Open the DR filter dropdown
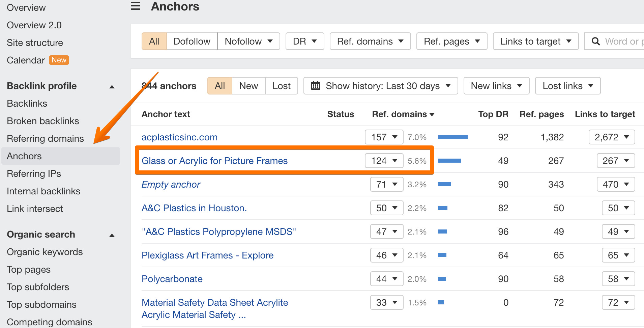The image size is (644, 328). (x=304, y=41)
